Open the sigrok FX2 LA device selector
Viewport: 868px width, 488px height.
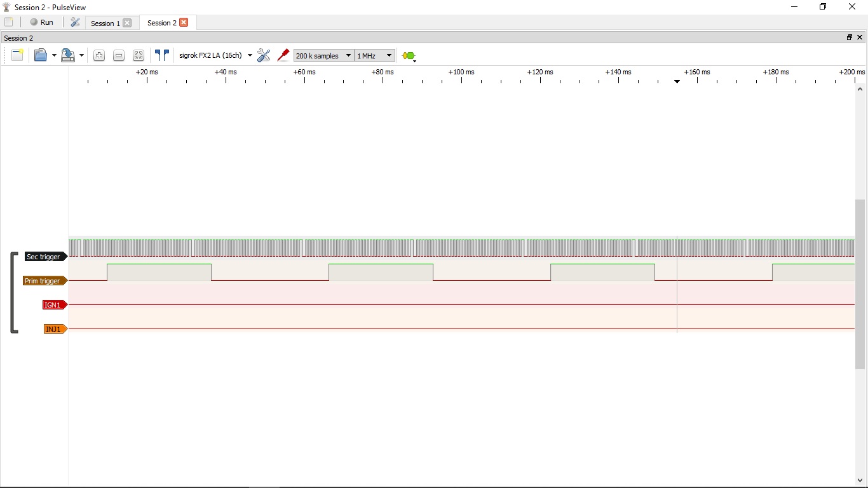(215, 55)
